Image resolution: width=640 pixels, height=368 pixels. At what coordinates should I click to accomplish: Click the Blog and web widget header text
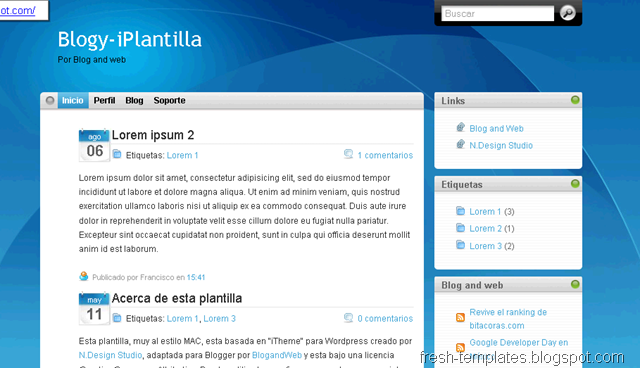pos(472,285)
